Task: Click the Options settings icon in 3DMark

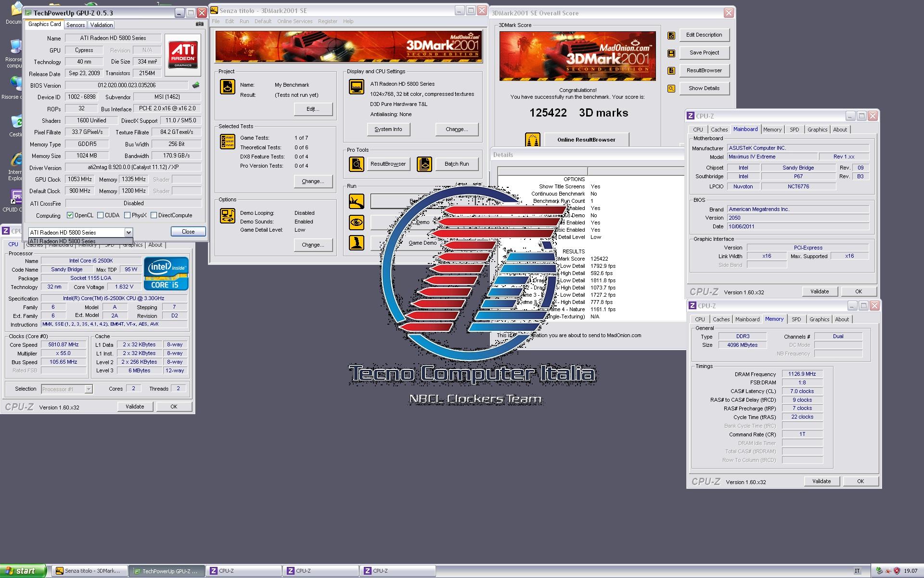Action: coord(228,216)
